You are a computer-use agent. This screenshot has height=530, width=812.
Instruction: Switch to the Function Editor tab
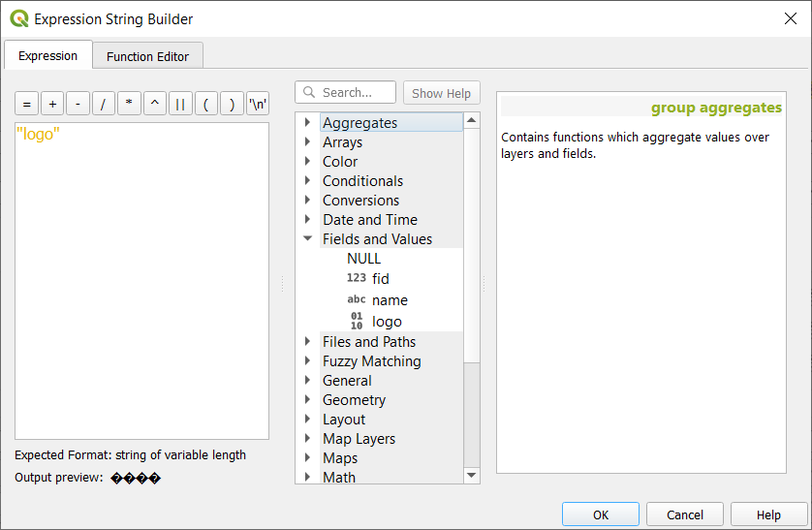[x=147, y=56]
